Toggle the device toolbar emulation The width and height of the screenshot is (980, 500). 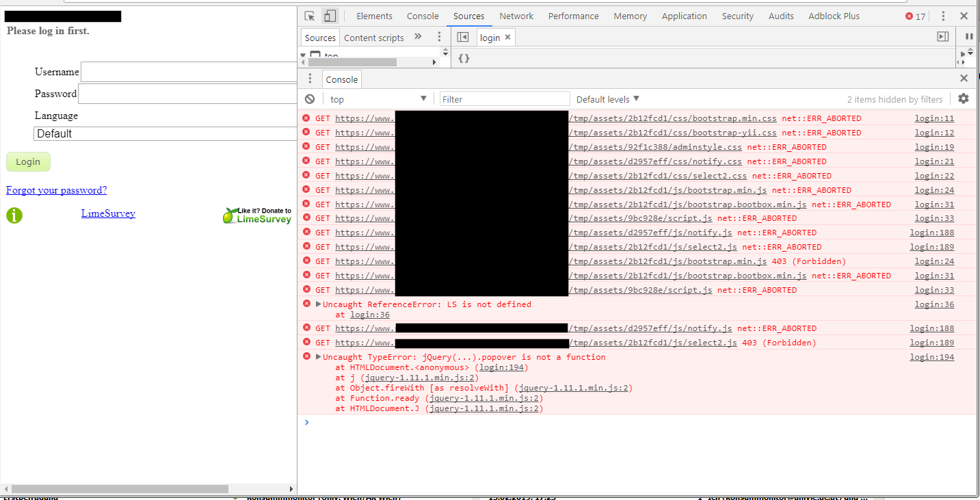tap(330, 16)
